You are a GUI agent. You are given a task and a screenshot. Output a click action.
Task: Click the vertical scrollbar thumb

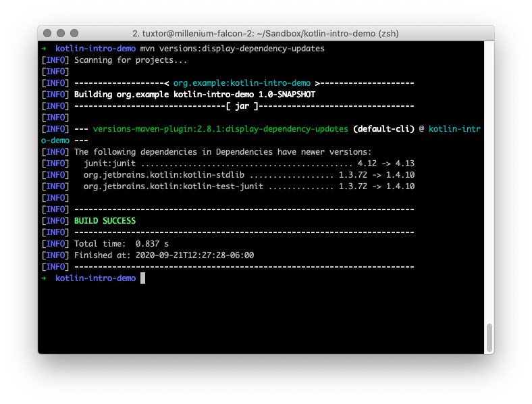489,336
